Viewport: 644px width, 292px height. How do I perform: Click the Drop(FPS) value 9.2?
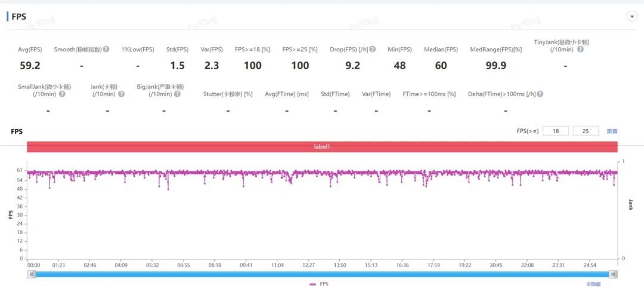pyautogui.click(x=352, y=66)
